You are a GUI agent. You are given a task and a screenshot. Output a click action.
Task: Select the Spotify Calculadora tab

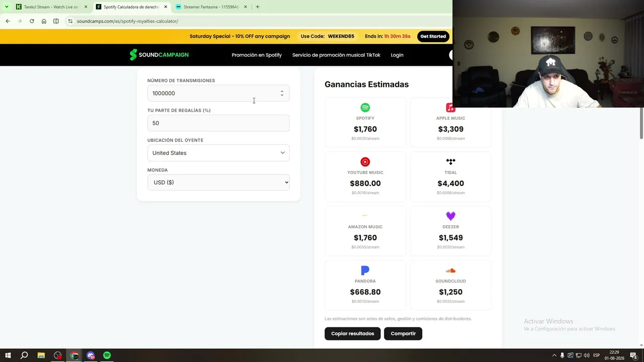[131, 7]
